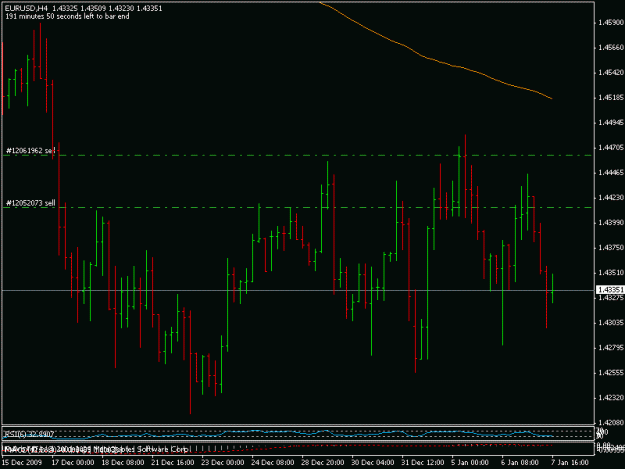The width and height of the screenshot is (625, 469).
Task: Click the 1.45185 price axis label
Action: (611, 98)
